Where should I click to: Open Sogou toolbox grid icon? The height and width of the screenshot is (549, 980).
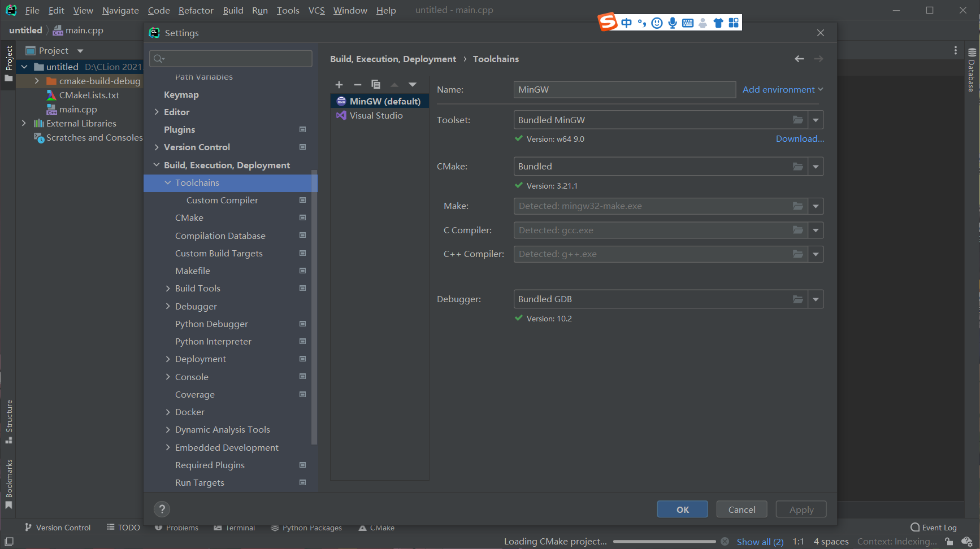click(734, 23)
